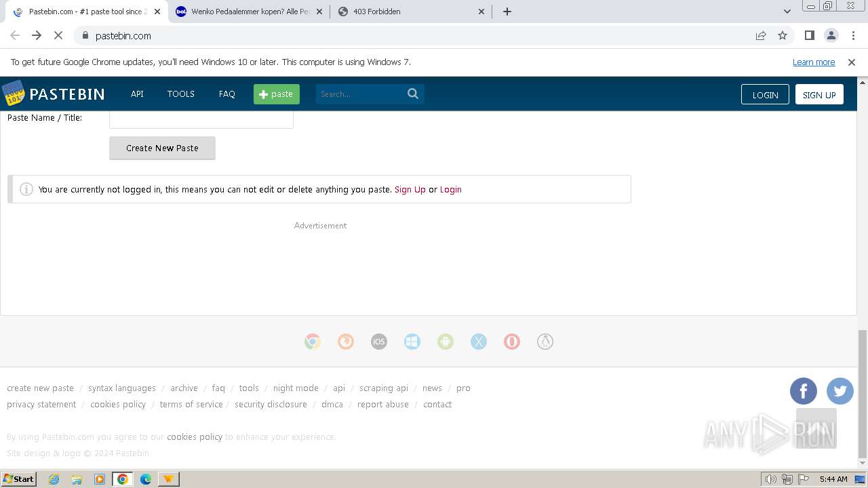Open Microsoft Edge from taskbar
868x488 pixels.
pyautogui.click(x=145, y=479)
